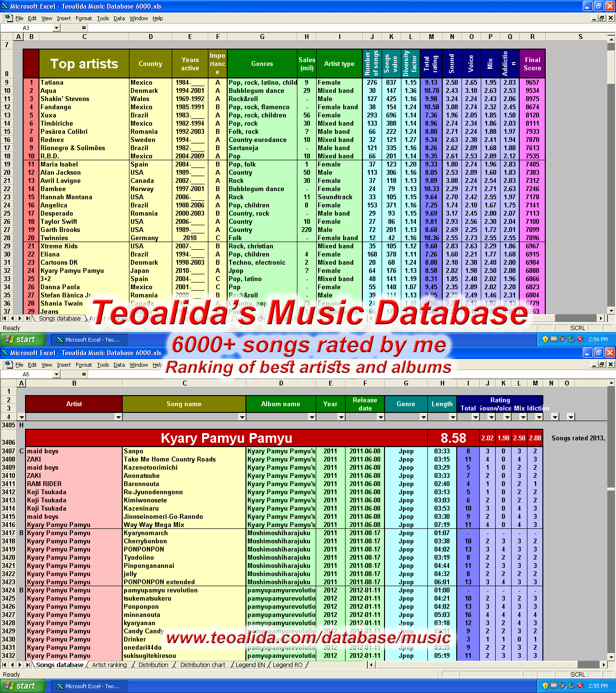
Task: Expand the Album name filter dropdown
Action: coord(312,417)
